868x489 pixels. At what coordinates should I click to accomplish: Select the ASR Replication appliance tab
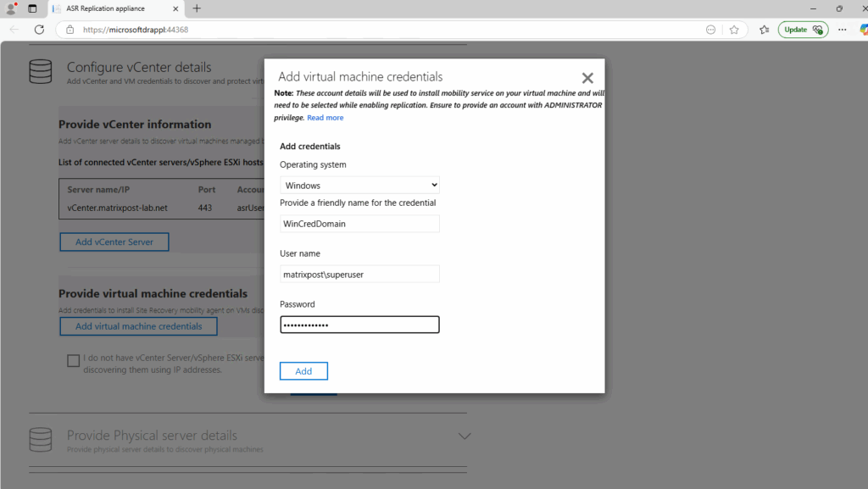(x=115, y=8)
